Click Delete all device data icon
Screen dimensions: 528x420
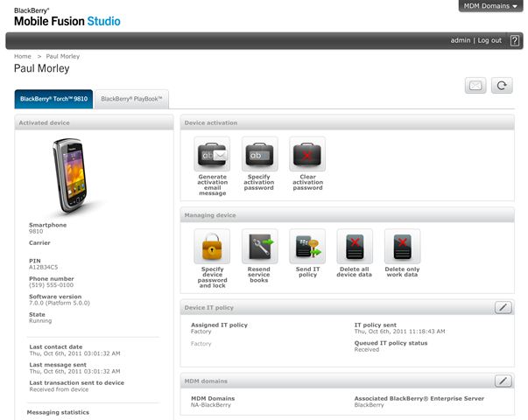355,247
